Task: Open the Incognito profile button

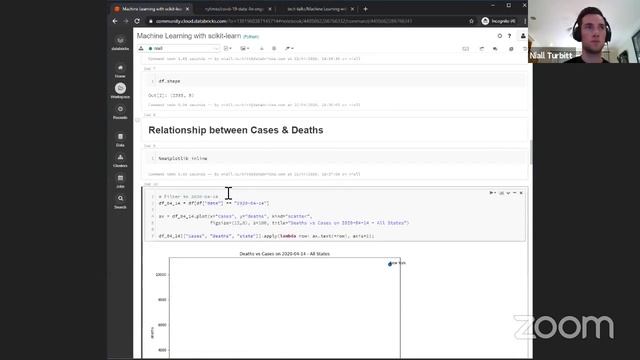Action: click(498, 21)
